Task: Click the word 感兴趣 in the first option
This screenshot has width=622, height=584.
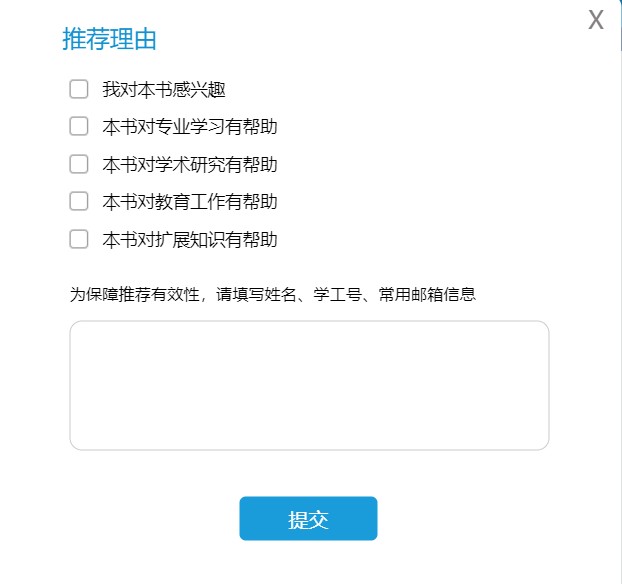Action: tap(199, 89)
